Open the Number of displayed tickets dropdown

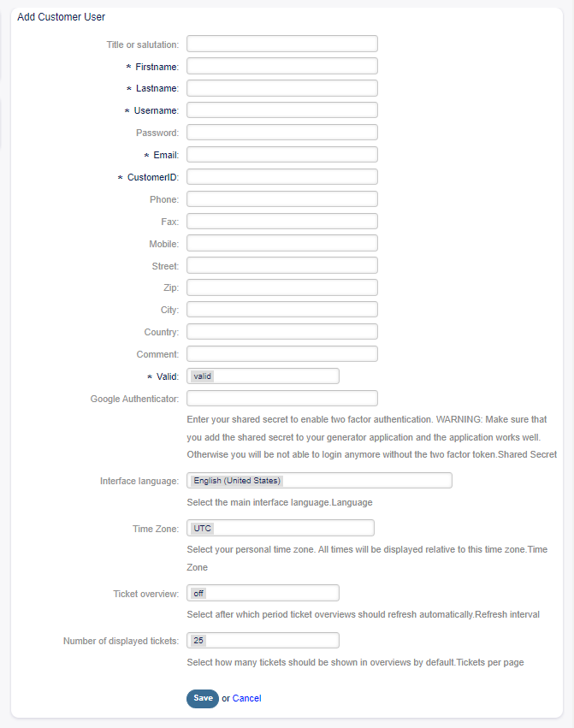click(x=262, y=640)
